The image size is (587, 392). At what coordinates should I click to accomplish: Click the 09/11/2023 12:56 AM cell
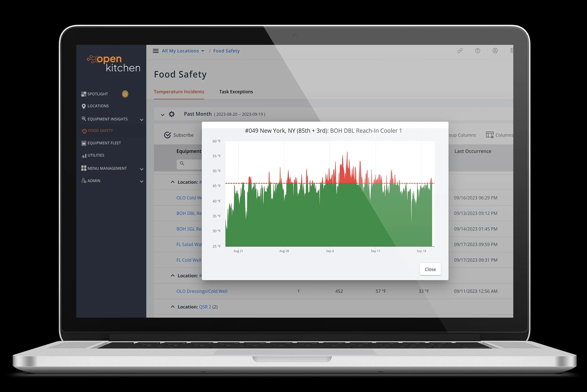476,291
